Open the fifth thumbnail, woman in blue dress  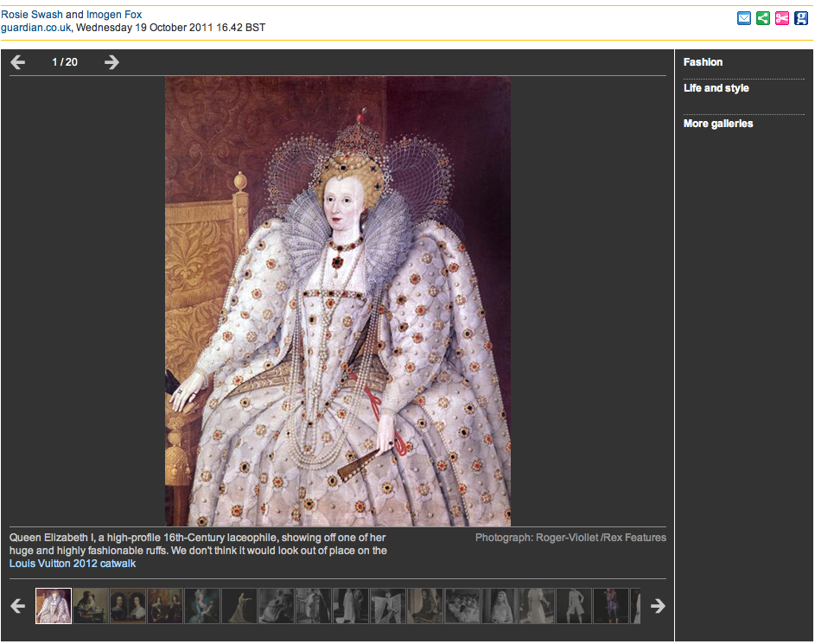point(202,606)
